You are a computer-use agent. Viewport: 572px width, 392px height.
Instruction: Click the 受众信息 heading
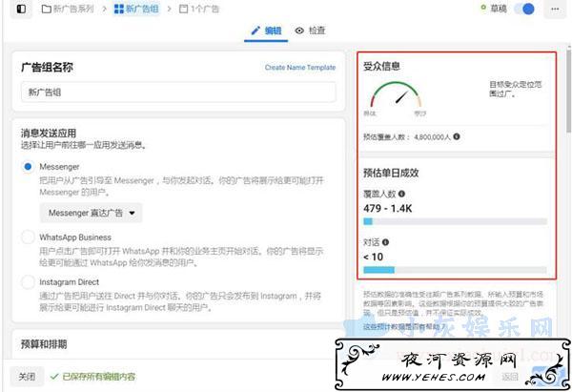(381, 66)
